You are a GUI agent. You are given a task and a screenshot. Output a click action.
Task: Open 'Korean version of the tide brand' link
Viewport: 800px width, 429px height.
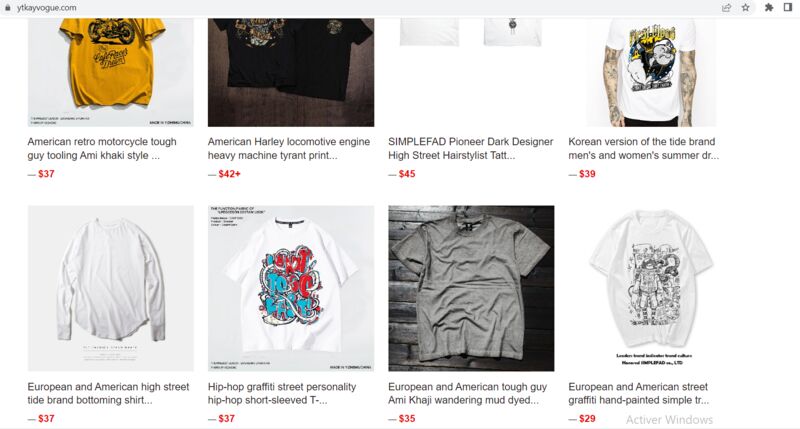(x=643, y=148)
